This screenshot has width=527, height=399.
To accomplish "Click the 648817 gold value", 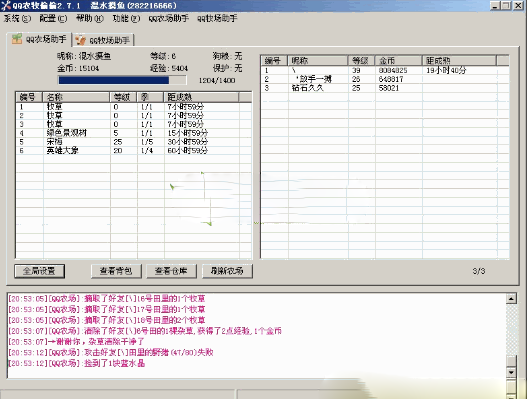I will point(391,79).
